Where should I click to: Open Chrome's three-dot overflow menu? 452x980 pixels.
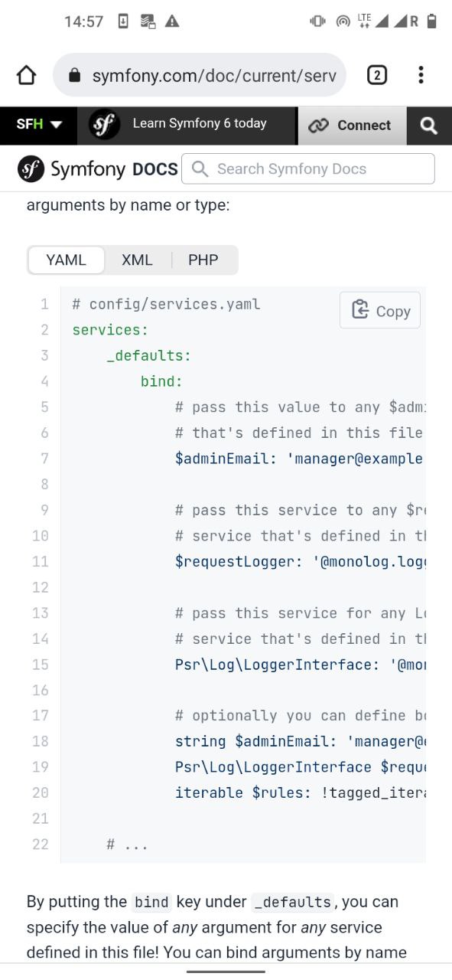pos(421,75)
